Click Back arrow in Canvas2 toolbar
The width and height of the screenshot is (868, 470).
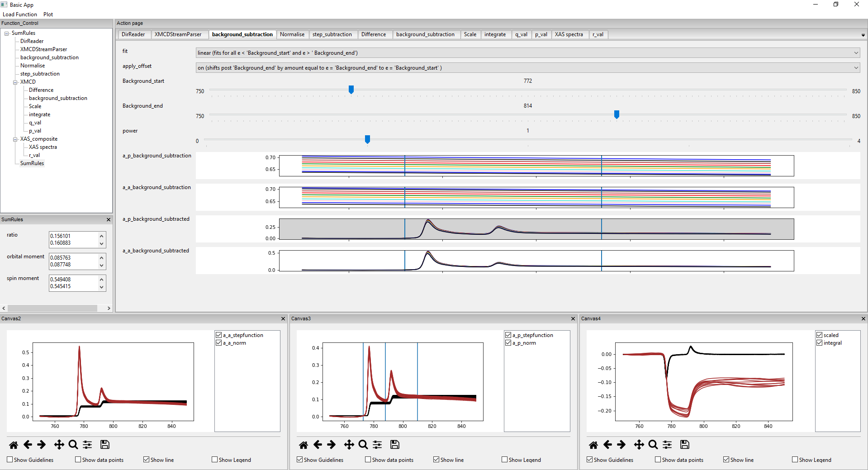tap(28, 445)
